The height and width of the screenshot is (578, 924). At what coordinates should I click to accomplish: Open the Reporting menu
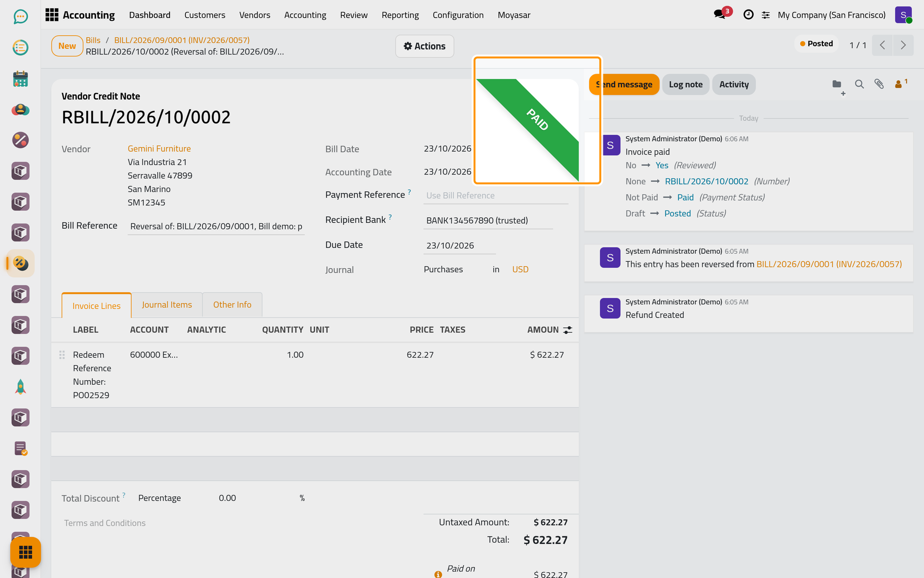tap(400, 15)
